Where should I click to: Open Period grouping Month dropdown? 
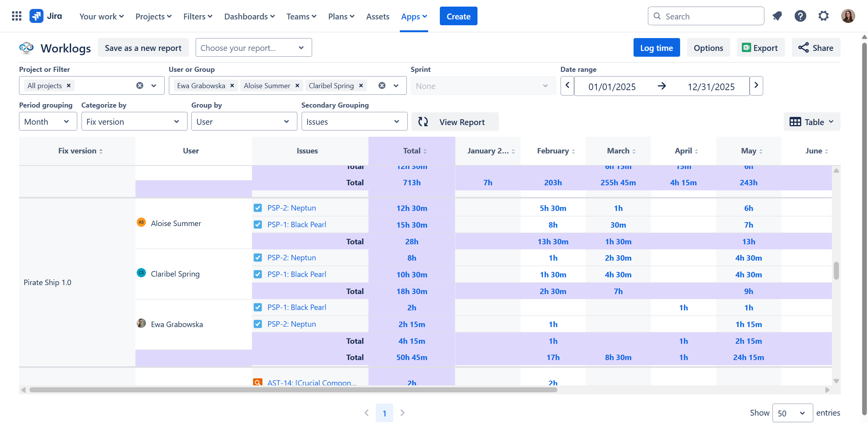48,122
